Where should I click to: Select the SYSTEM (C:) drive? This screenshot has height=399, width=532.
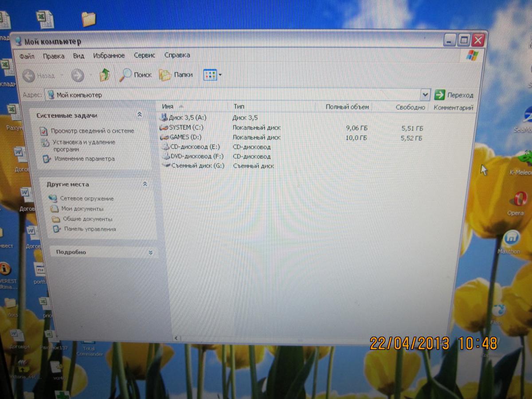pyautogui.click(x=186, y=128)
